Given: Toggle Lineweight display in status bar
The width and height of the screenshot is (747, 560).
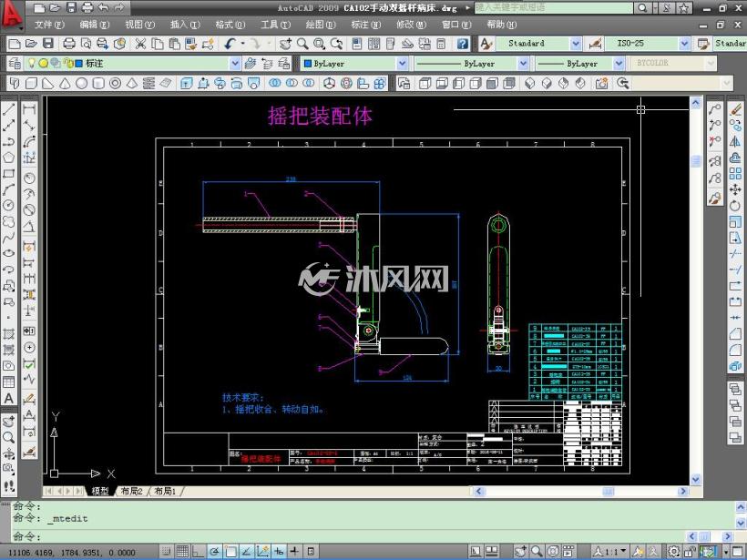Looking at the screenshot, I should tap(295, 552).
